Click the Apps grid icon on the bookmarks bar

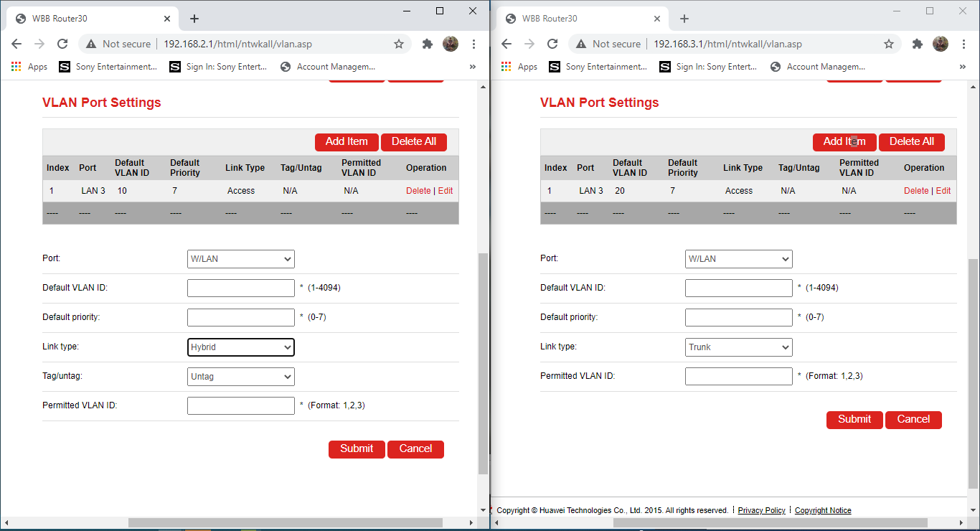pos(16,67)
